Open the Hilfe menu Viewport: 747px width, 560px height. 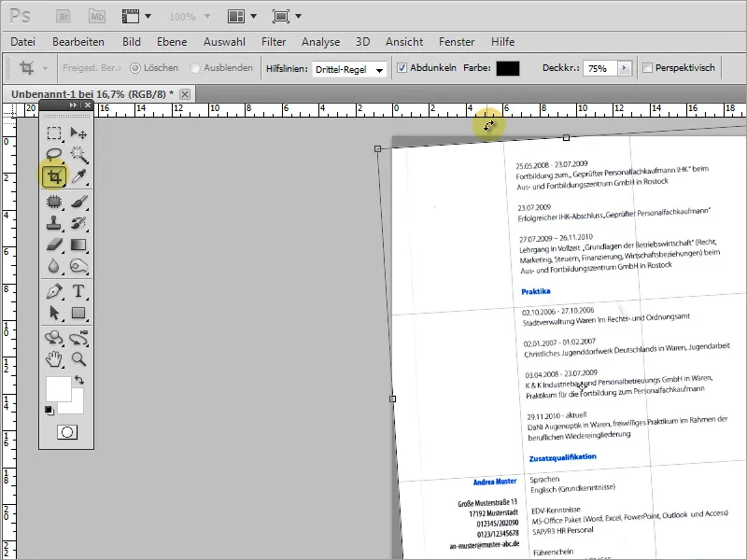[x=503, y=42]
